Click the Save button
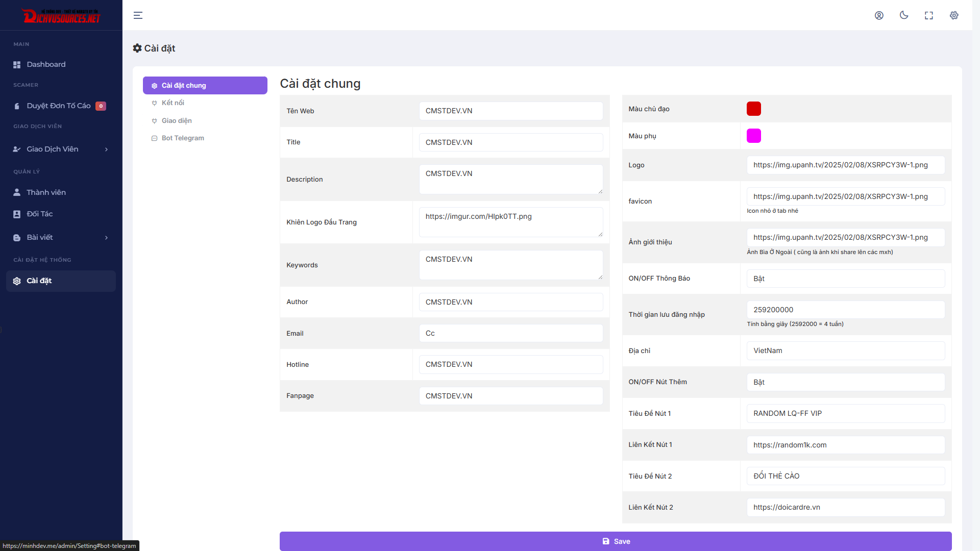 click(x=615, y=541)
